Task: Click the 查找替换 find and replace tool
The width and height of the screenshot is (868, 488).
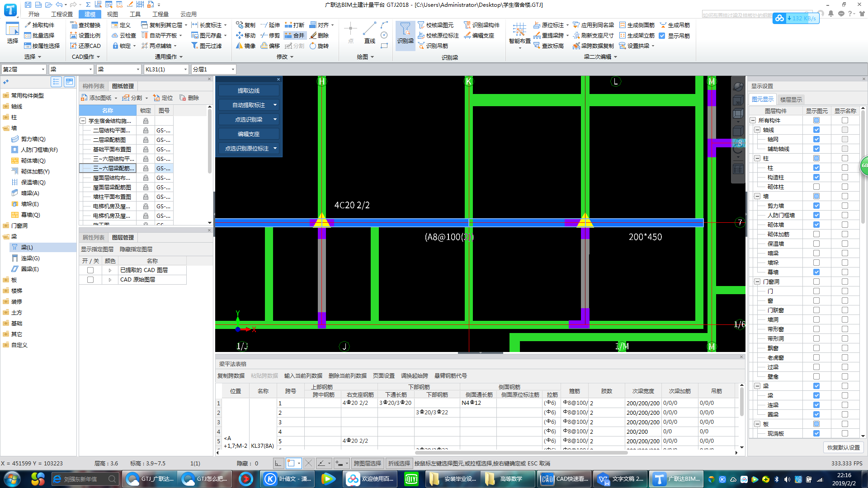Action: click(85, 25)
